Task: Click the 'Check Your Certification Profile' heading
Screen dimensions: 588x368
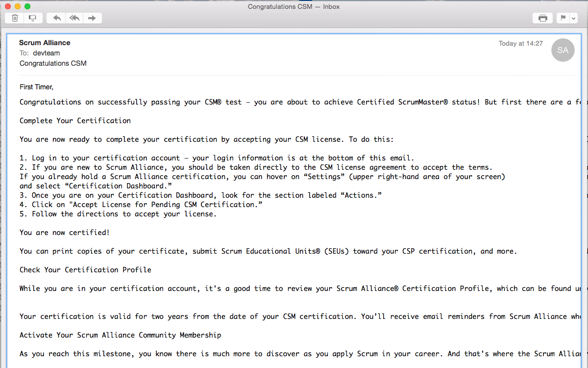Action: click(x=85, y=270)
